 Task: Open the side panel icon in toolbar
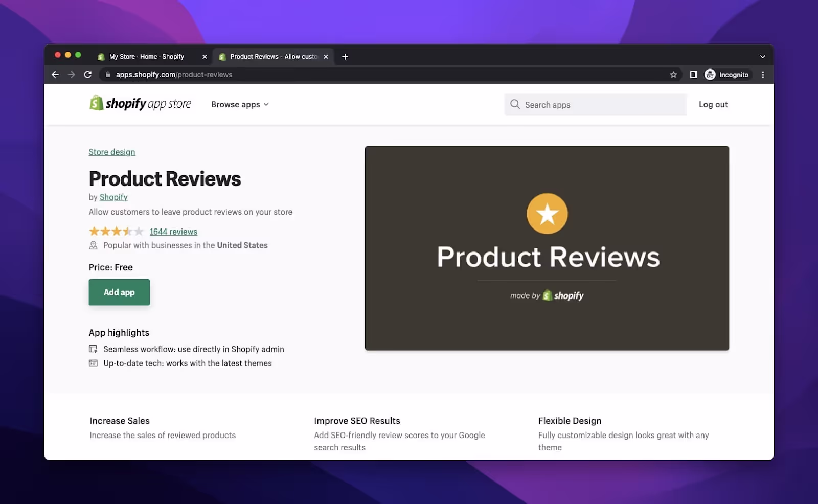point(693,75)
